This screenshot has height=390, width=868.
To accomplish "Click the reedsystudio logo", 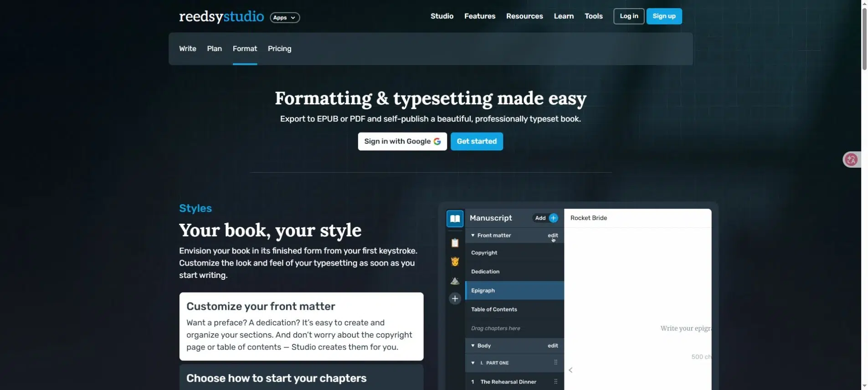I will point(221,17).
